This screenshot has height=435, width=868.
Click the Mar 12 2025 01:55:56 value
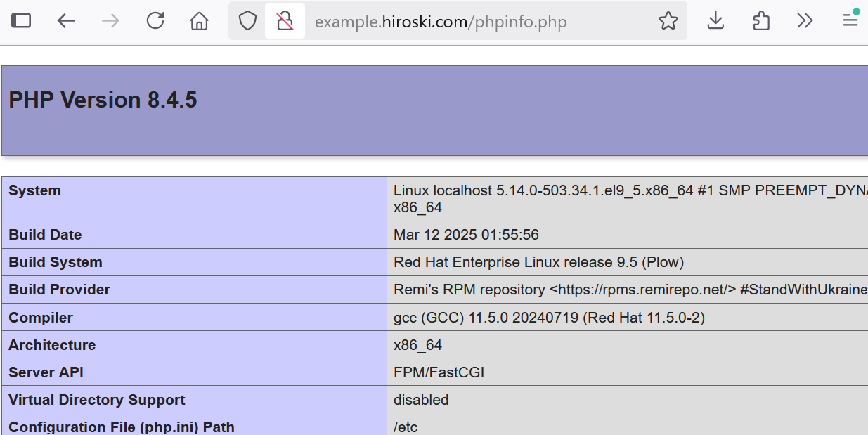tap(466, 235)
